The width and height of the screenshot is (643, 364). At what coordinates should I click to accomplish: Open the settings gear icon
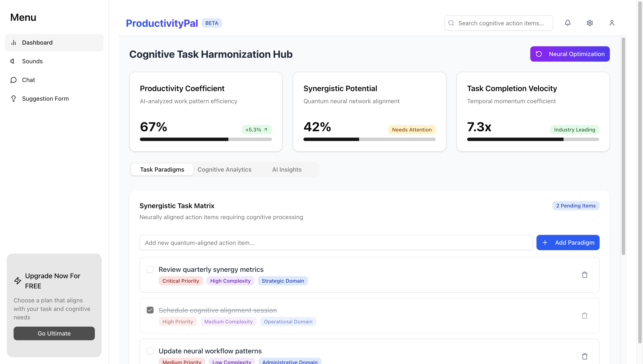click(x=589, y=23)
